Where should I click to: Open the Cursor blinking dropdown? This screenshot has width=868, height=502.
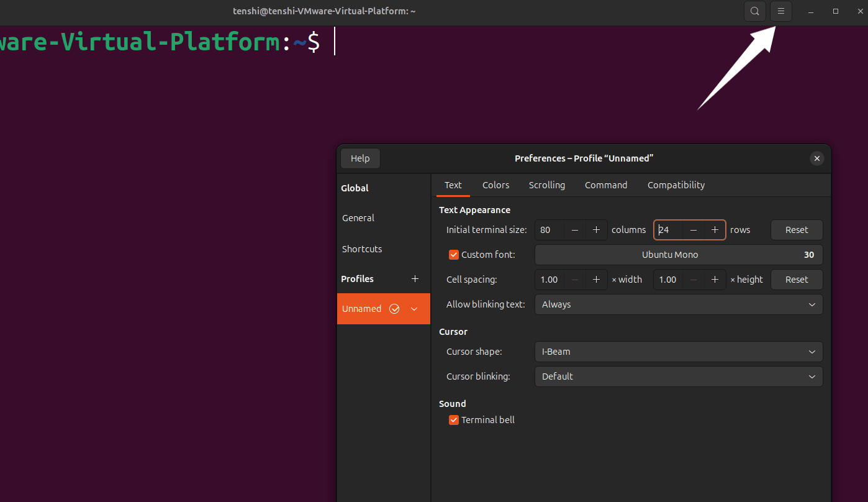(x=678, y=376)
